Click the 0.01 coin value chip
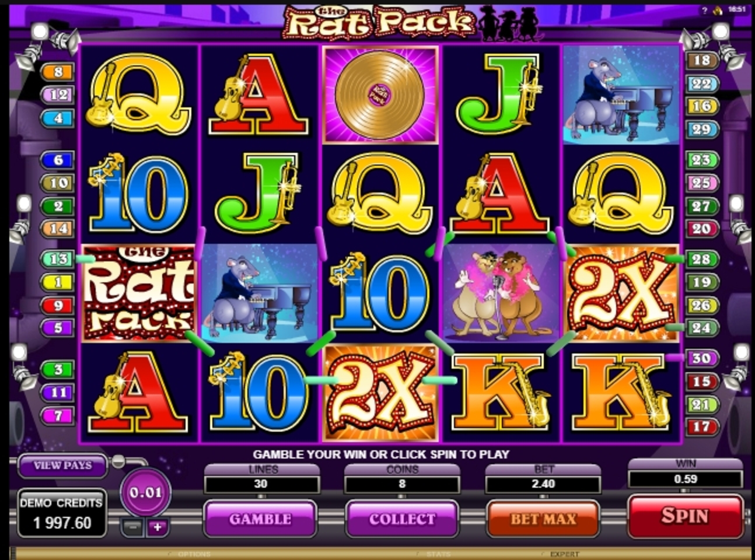The height and width of the screenshot is (560, 755). (145, 492)
